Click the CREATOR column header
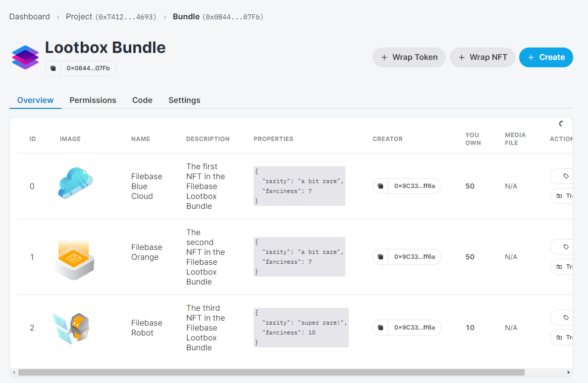 tap(387, 139)
